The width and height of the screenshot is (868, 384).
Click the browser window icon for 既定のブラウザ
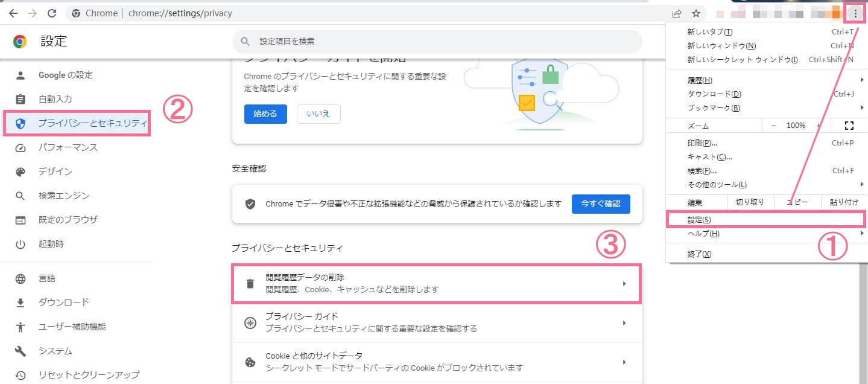coord(21,220)
